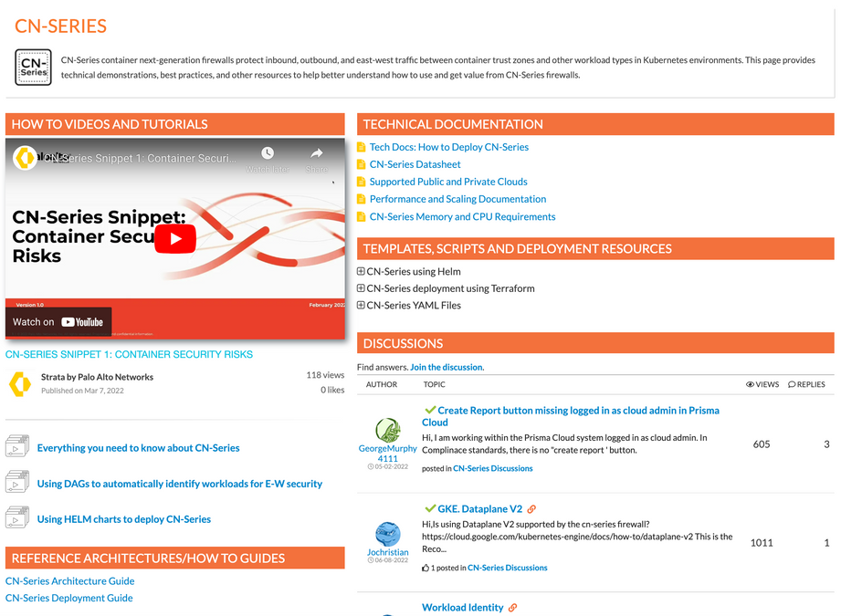Click the Strata channel logo in video header
862x616 pixels.
click(x=25, y=158)
